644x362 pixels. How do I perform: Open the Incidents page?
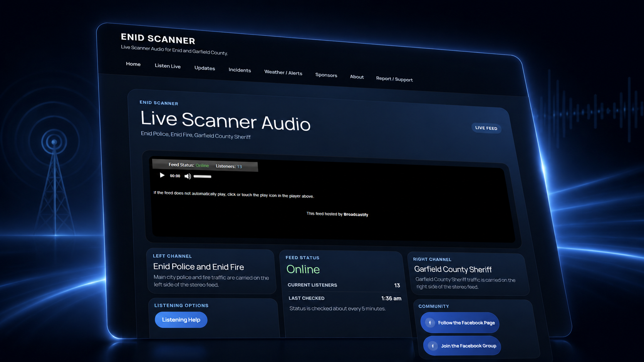click(x=240, y=70)
